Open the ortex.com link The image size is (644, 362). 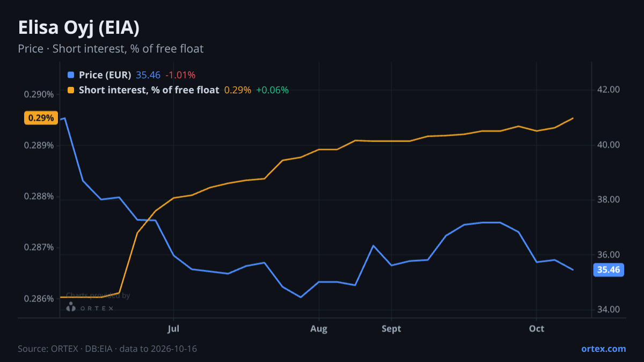[604, 349]
